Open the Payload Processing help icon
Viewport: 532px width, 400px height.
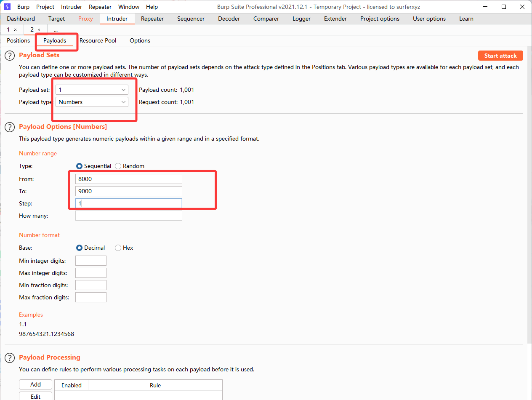(9, 358)
